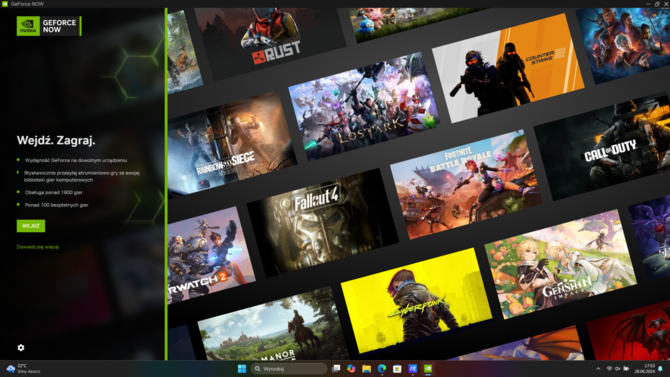Viewport: 670px width, 377px height.
Task: Open the clock and date flyout
Action: [x=646, y=368]
